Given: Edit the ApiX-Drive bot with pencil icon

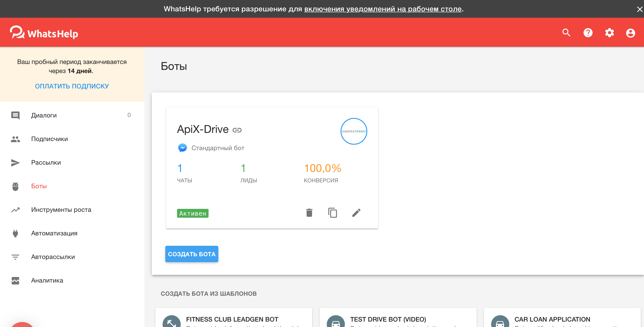Looking at the screenshot, I should (356, 213).
